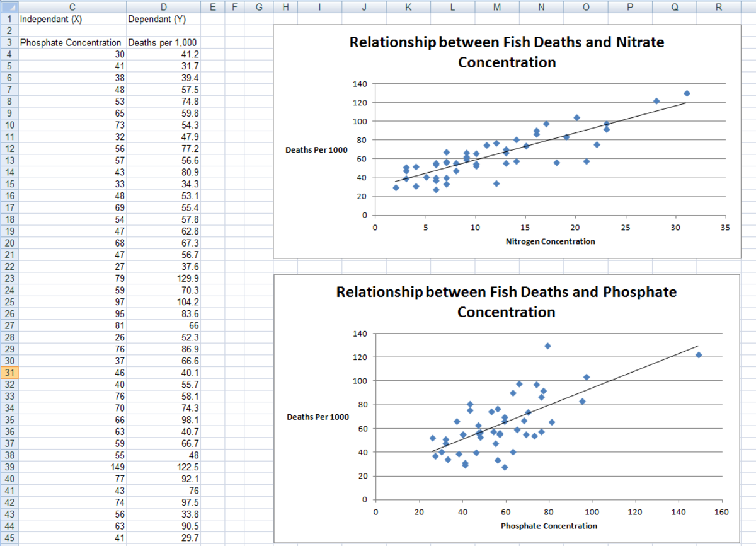
Task: Select column E header
Action: pyautogui.click(x=213, y=7)
